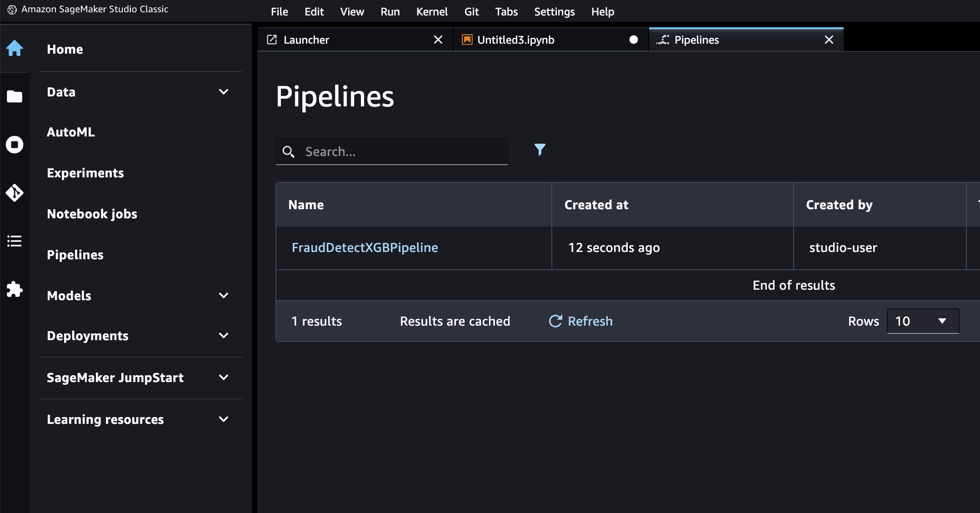The width and height of the screenshot is (980, 513).
Task: Expand the Data section chevron
Action: (x=223, y=92)
